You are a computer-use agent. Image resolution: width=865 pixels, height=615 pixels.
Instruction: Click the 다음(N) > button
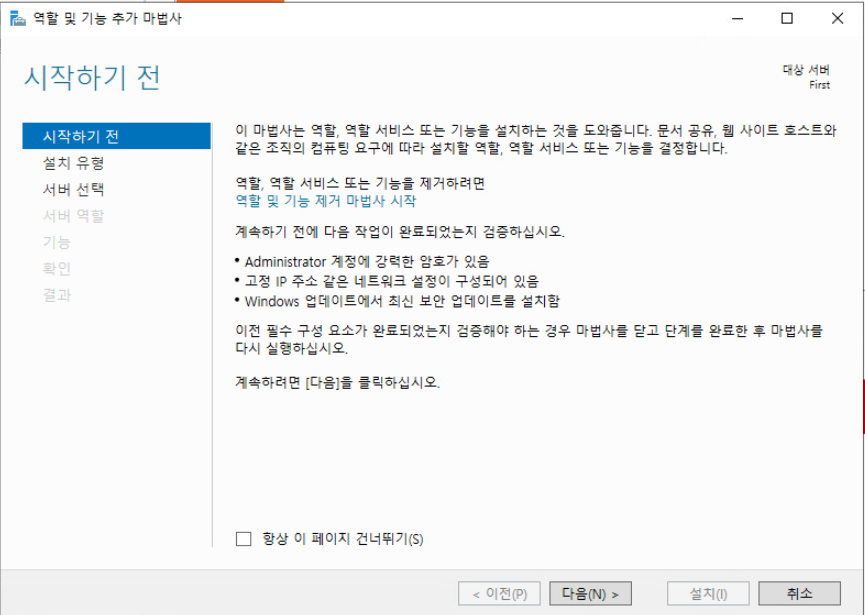(x=590, y=594)
